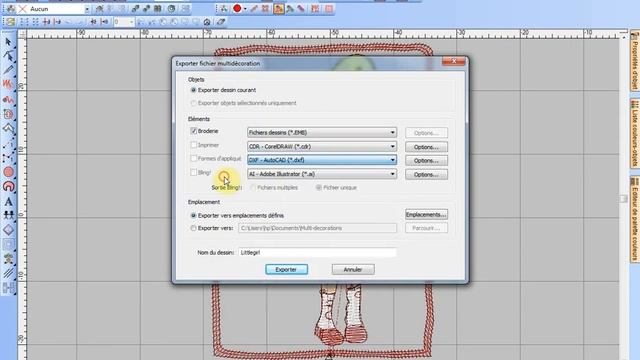Open the Liste couleurs-objets side tab

pyautogui.click(x=635, y=133)
